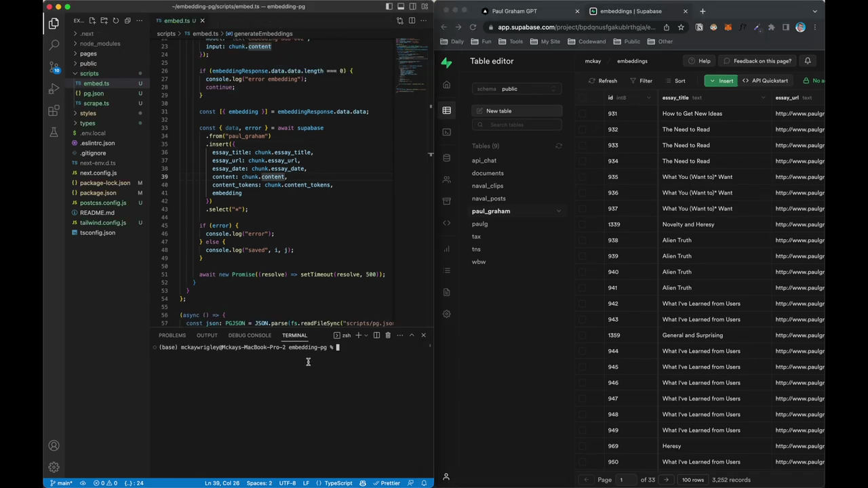This screenshot has width=868, height=488.
Task: Open the id column dropdown arrow
Action: (648, 98)
